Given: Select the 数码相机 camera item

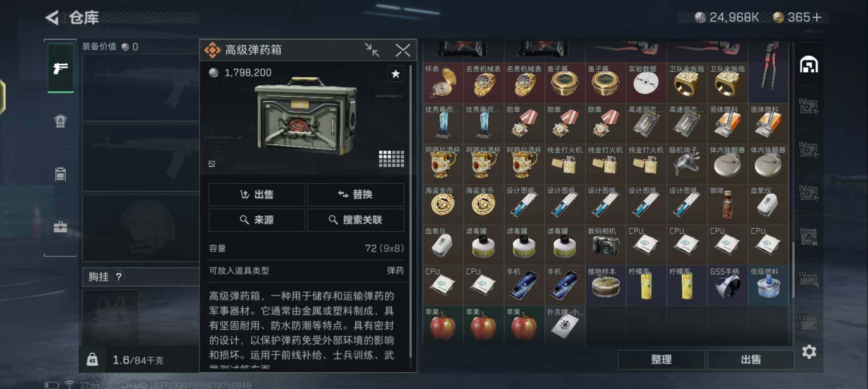Looking at the screenshot, I should pyautogui.click(x=606, y=245).
